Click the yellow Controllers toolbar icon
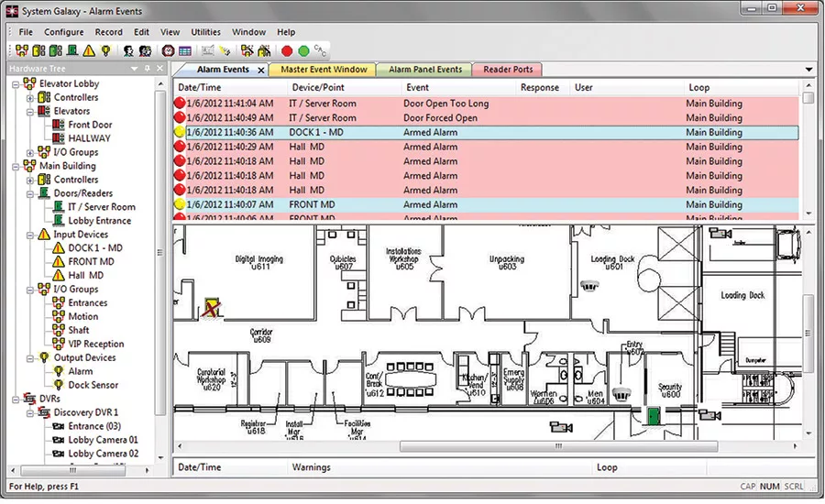 coord(38,50)
